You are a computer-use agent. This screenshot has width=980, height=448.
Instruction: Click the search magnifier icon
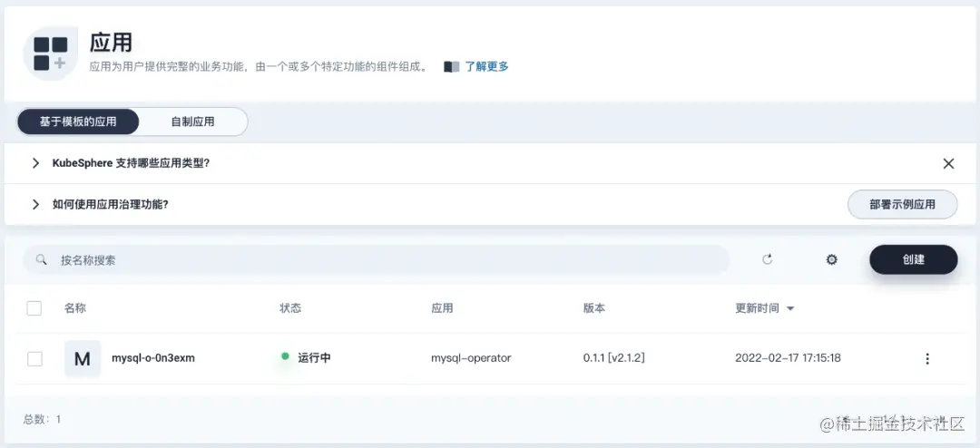[x=41, y=259]
